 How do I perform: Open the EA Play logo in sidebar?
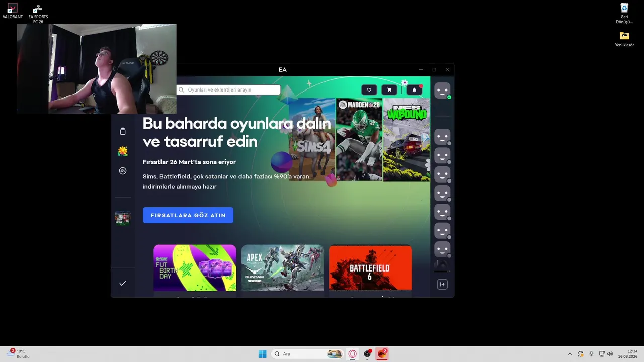coord(123,171)
